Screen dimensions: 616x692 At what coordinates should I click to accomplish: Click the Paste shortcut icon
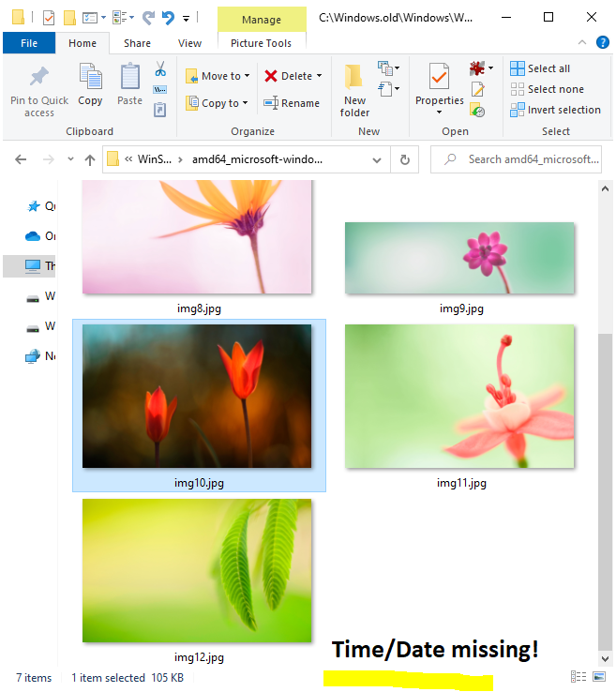[159, 110]
